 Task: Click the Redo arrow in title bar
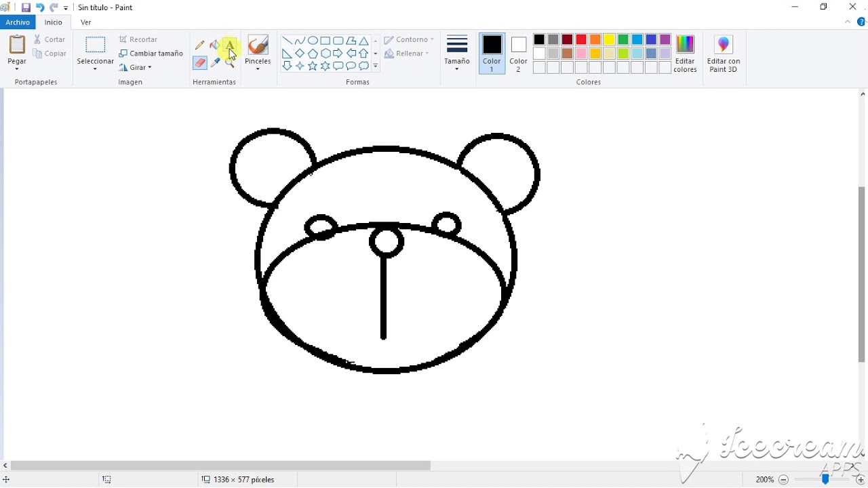pyautogui.click(x=54, y=7)
